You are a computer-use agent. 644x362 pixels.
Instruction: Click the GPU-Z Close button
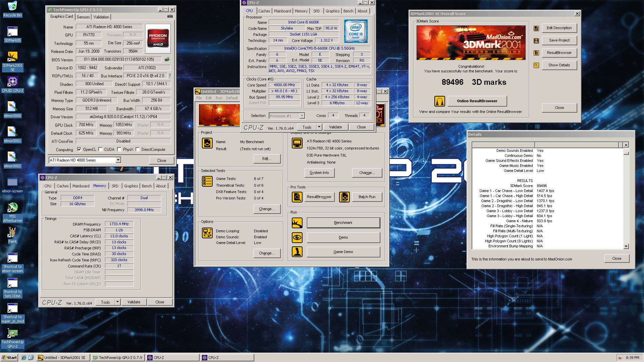(x=162, y=161)
